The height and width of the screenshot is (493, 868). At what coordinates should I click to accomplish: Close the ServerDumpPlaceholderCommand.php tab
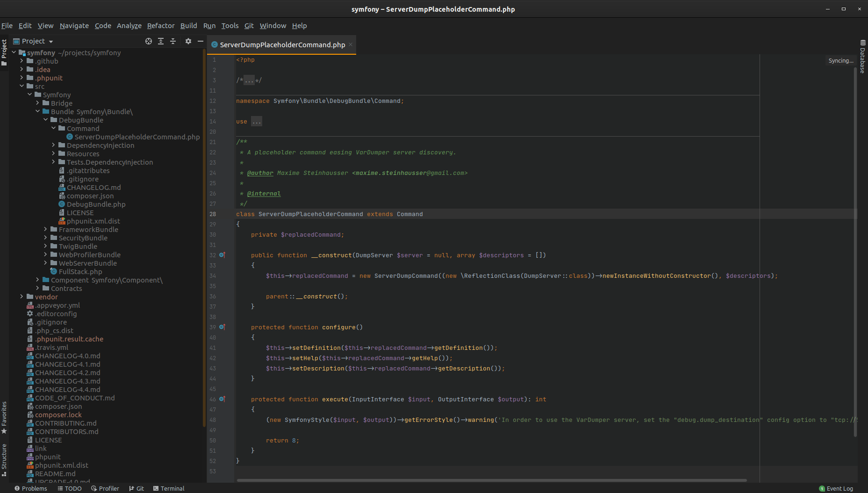(x=351, y=44)
